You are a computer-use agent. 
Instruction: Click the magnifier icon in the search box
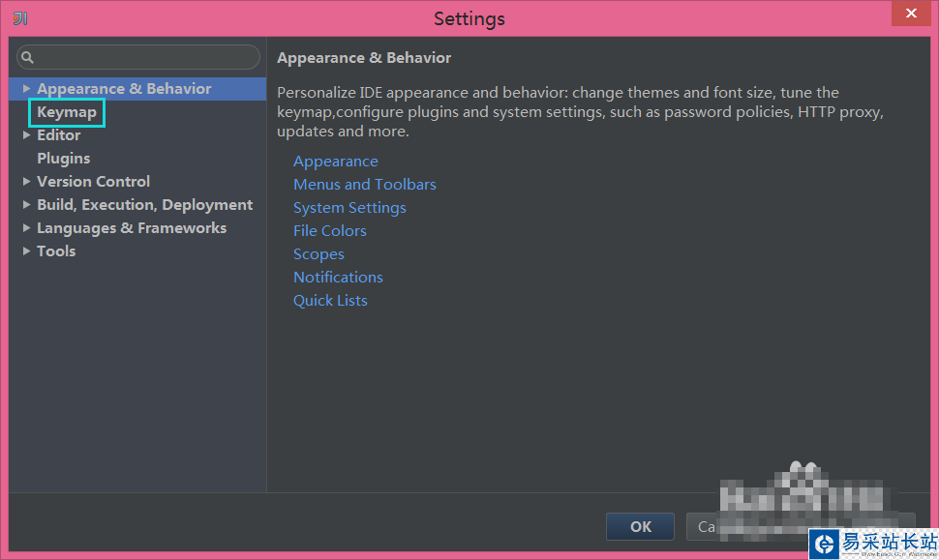point(27,58)
